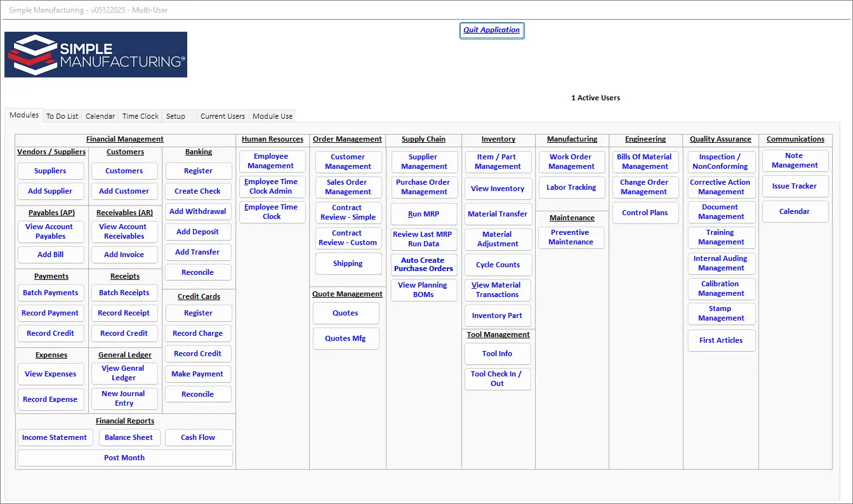Go to the Setup tab
Viewport: 853px width, 504px height.
click(176, 116)
